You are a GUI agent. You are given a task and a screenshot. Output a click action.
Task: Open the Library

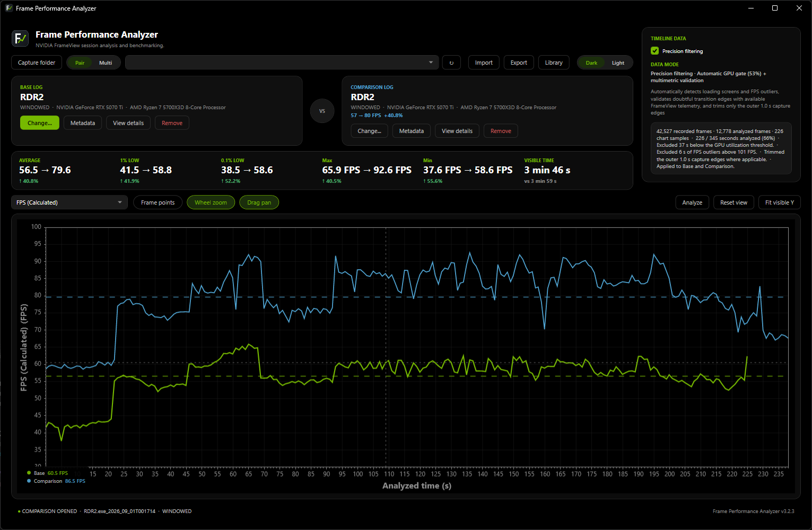[x=554, y=63]
